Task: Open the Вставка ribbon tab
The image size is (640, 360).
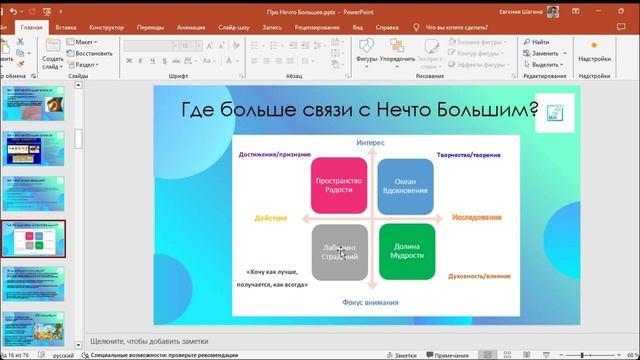Action: coord(66,27)
